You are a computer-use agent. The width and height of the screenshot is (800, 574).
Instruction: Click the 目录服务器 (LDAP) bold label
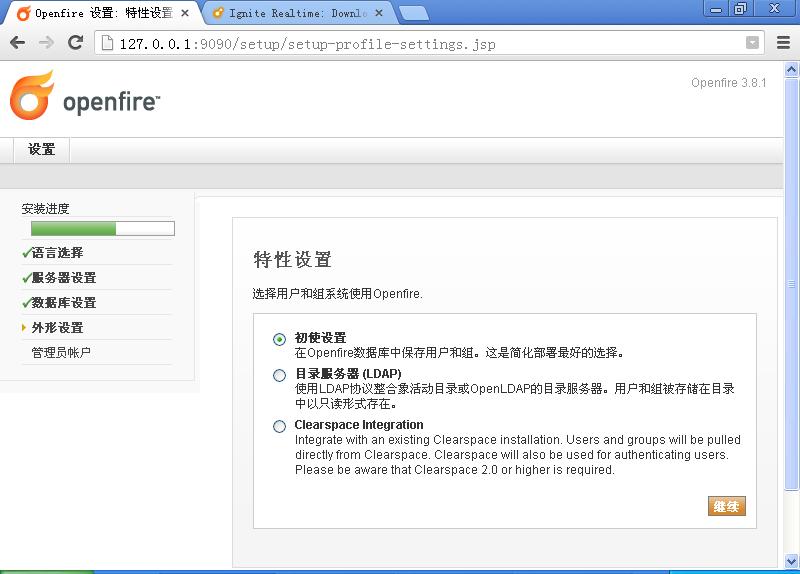pos(348,373)
